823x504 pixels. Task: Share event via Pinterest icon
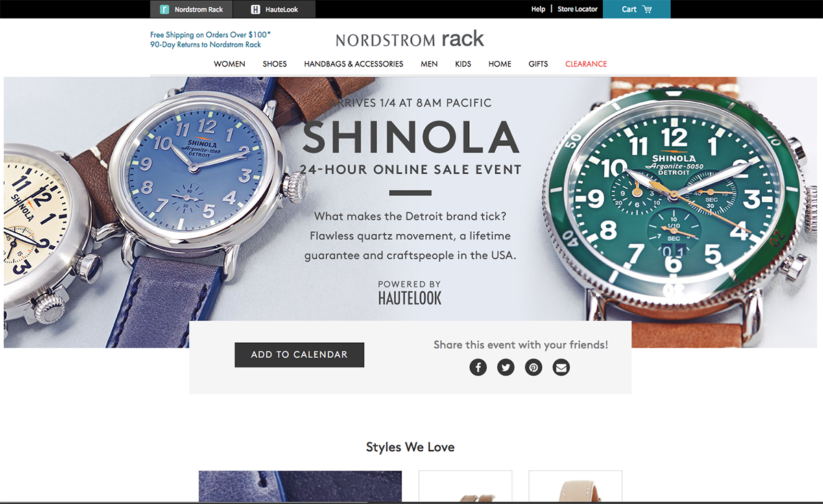(x=534, y=368)
